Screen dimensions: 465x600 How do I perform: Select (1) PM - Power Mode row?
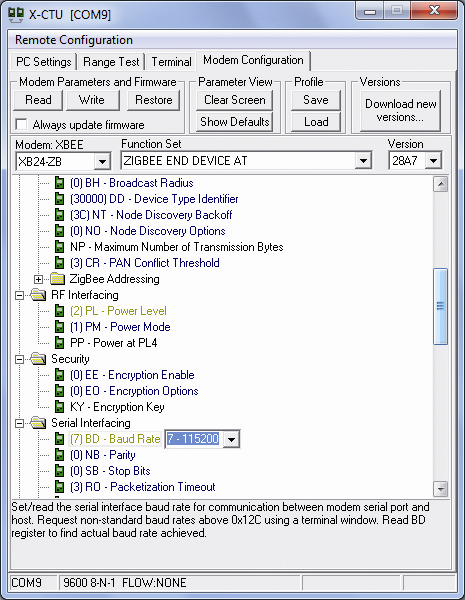[x=120, y=327]
